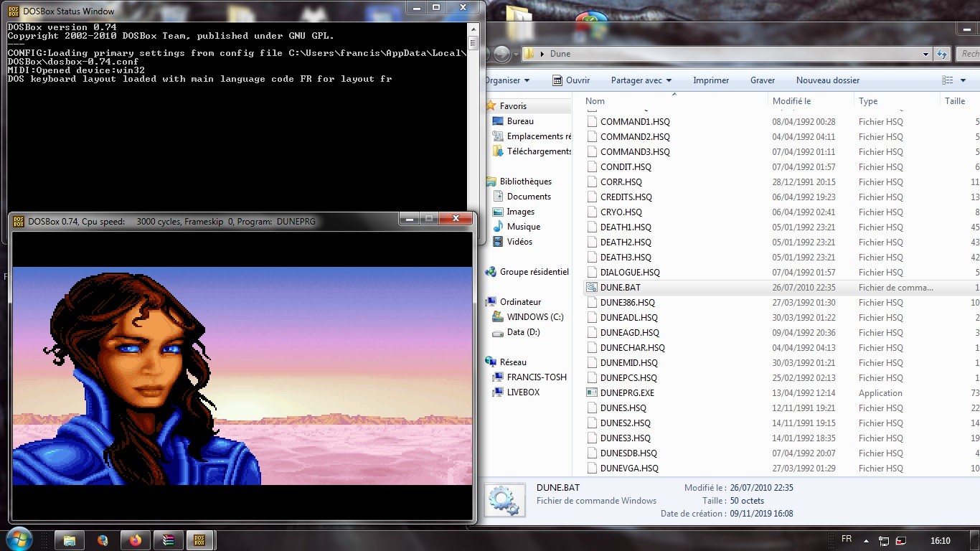Show hidden system tray icons
This screenshot has width=980, height=551.
(866, 540)
